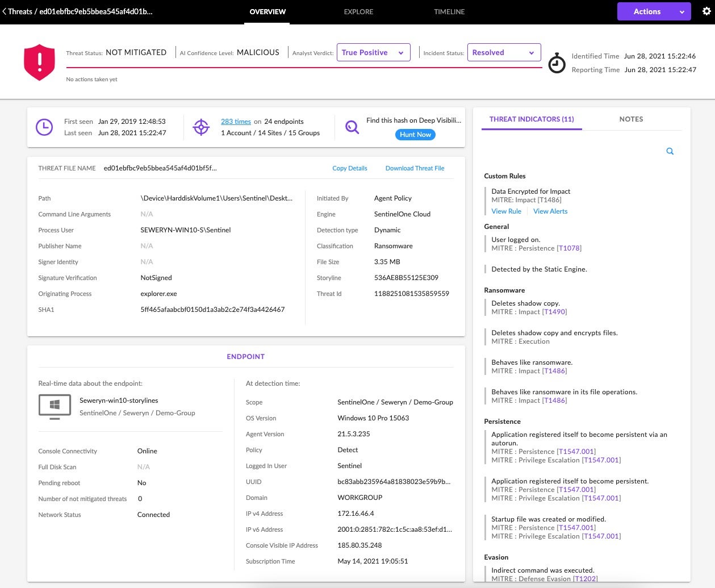Click the clock icon next to First seen
The image size is (715, 588).
coord(44,127)
